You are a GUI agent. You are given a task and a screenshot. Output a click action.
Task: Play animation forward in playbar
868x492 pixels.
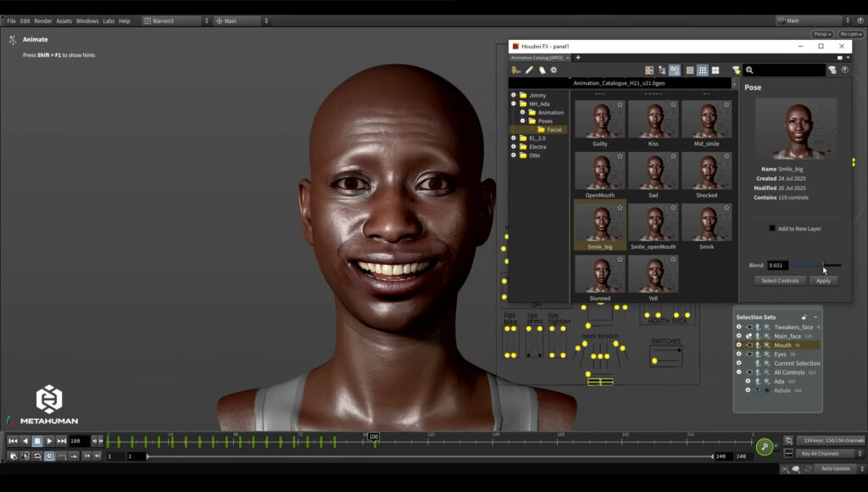tap(49, 441)
